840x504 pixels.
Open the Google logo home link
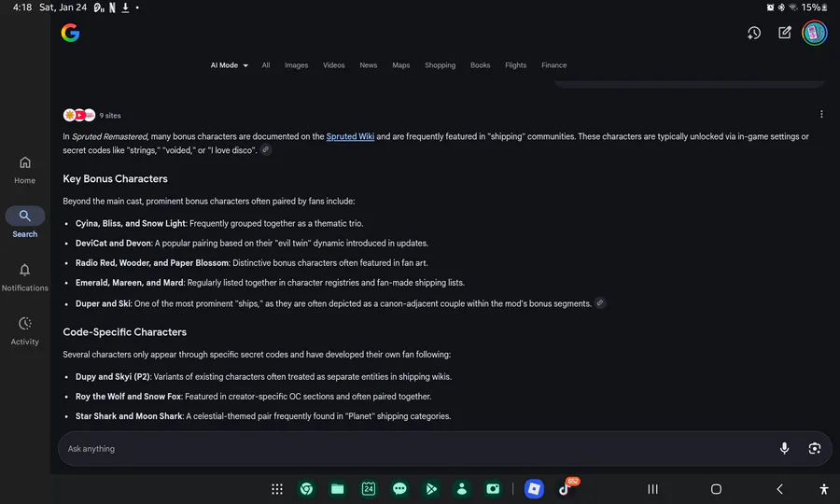[x=70, y=34]
